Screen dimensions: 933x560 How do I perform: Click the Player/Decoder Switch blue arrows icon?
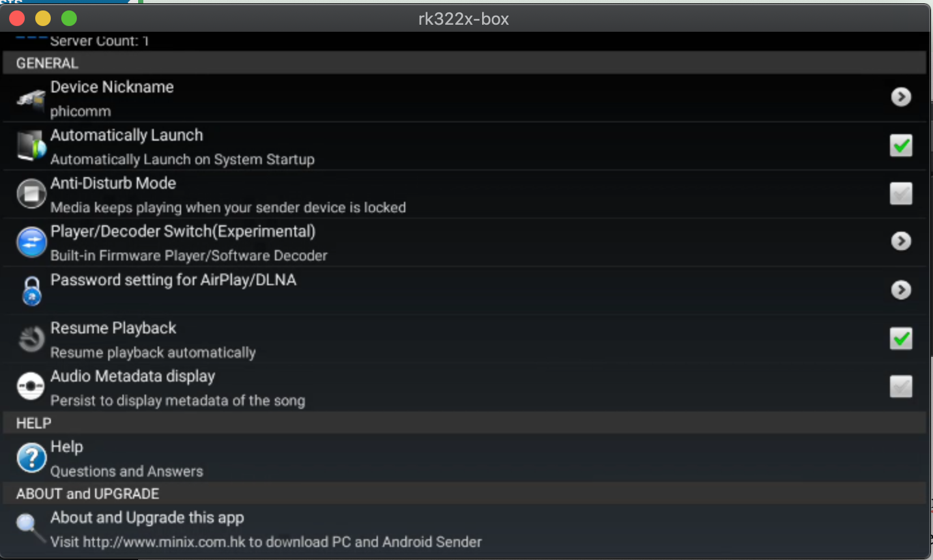click(31, 242)
